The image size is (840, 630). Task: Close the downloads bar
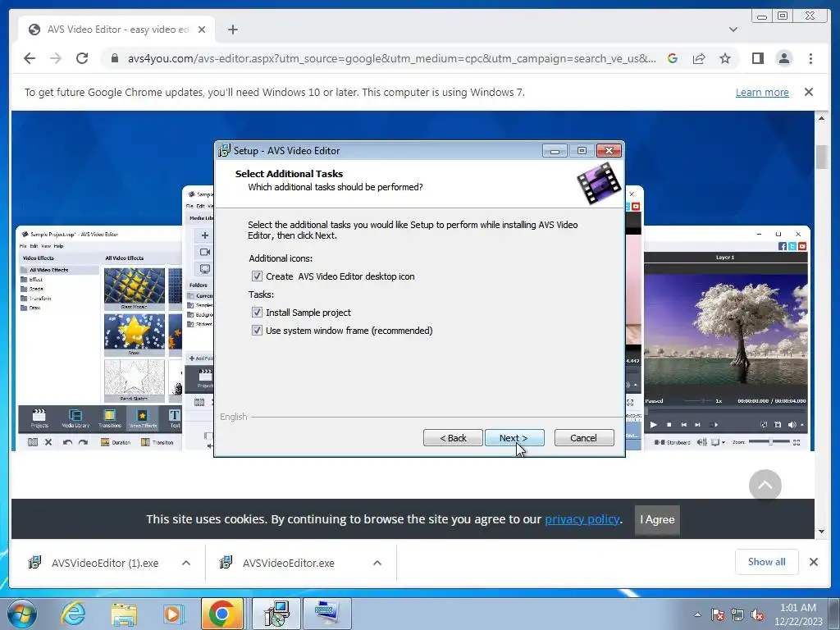click(x=814, y=562)
